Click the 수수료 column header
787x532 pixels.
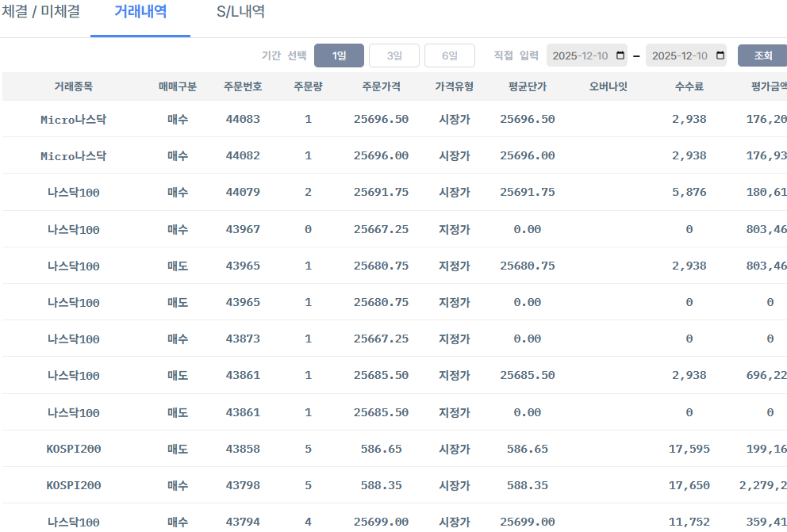689,86
